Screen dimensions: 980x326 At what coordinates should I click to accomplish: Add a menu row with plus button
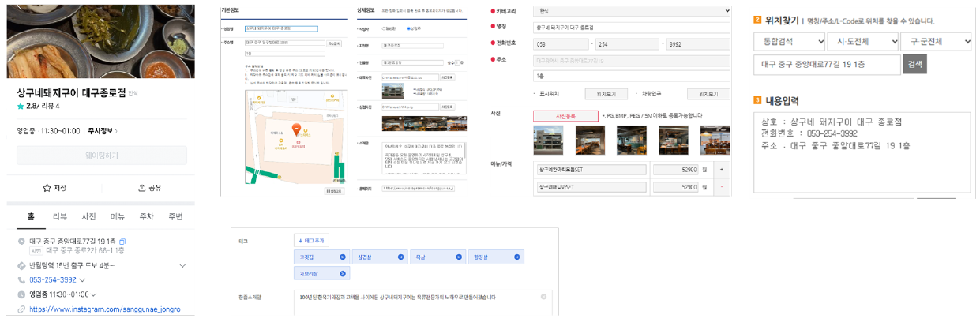tap(720, 170)
